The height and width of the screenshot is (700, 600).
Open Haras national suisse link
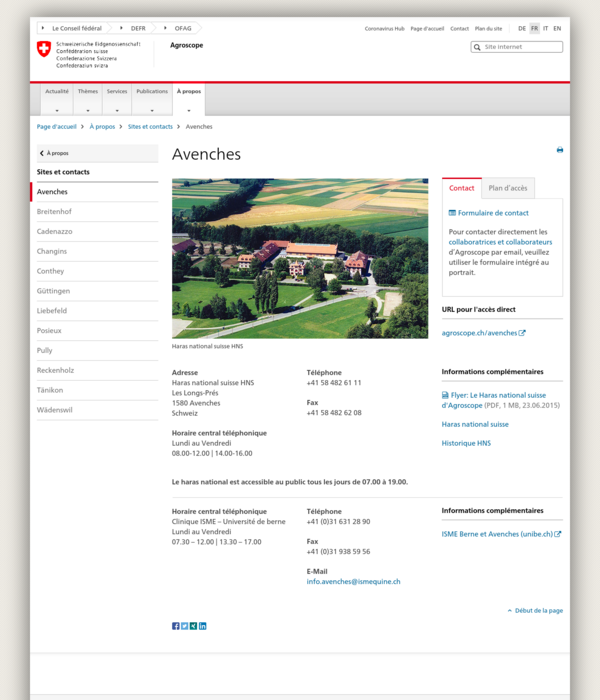475,425
